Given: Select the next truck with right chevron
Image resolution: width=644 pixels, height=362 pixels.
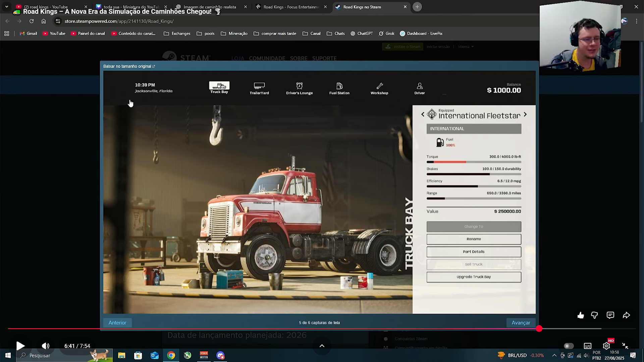Looking at the screenshot, I should point(525,114).
